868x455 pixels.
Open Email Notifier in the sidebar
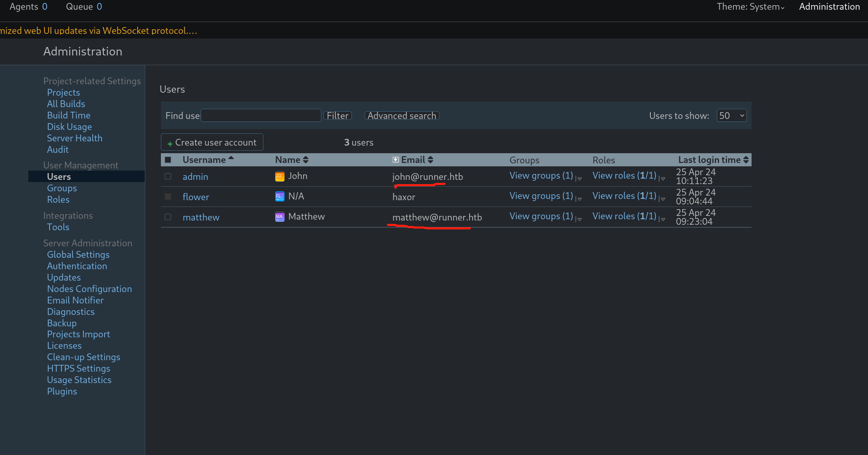pos(75,300)
